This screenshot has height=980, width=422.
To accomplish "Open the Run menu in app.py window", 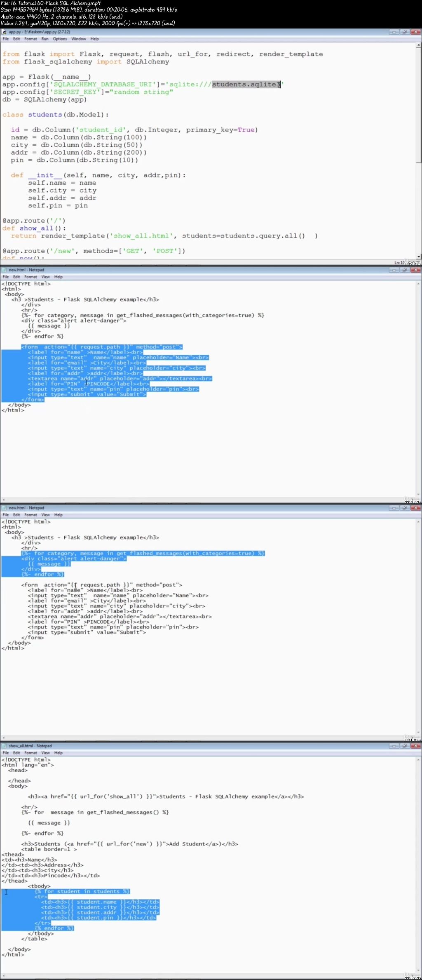I will point(45,39).
